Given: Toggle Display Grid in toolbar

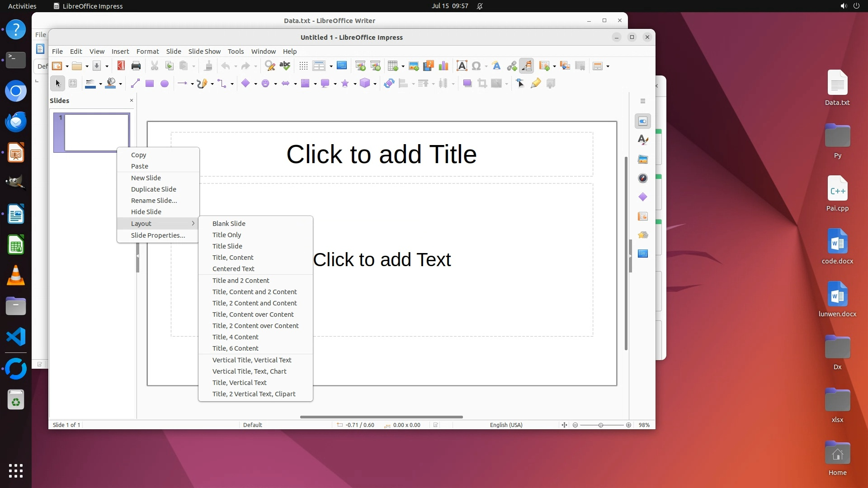Looking at the screenshot, I should (x=303, y=66).
